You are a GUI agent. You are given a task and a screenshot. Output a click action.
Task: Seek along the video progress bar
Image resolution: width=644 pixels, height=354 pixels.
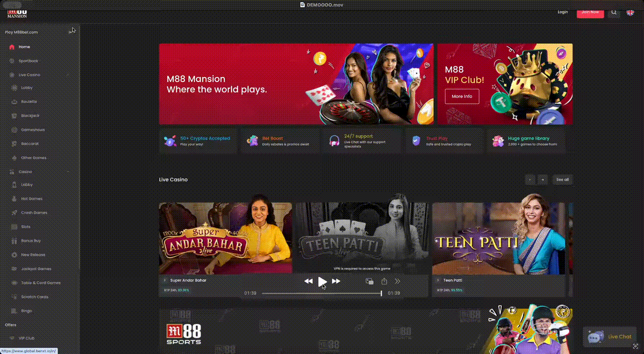(x=322, y=294)
